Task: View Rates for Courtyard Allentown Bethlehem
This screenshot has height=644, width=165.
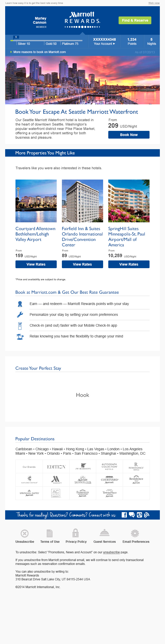Action: [x=36, y=264]
